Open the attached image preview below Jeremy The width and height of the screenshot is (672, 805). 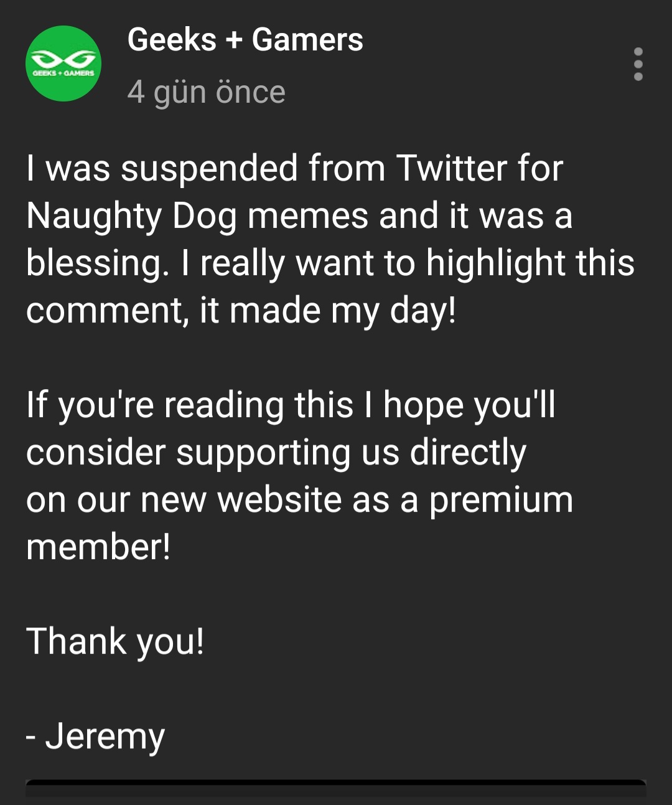(336, 791)
